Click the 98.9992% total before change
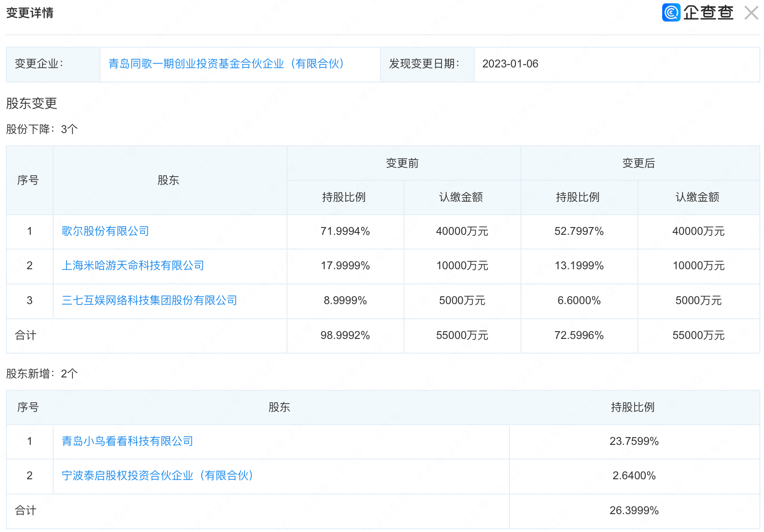Screen dimensions: 764x532 tap(345, 335)
